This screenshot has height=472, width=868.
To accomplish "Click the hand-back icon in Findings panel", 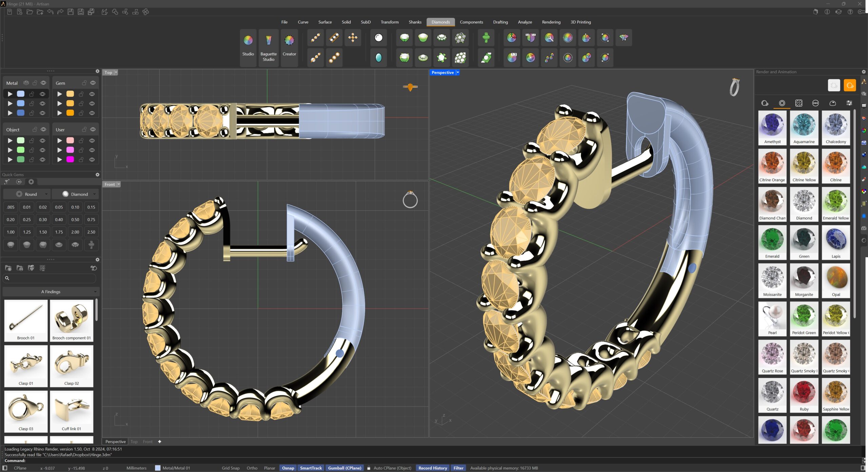I will coord(94,268).
